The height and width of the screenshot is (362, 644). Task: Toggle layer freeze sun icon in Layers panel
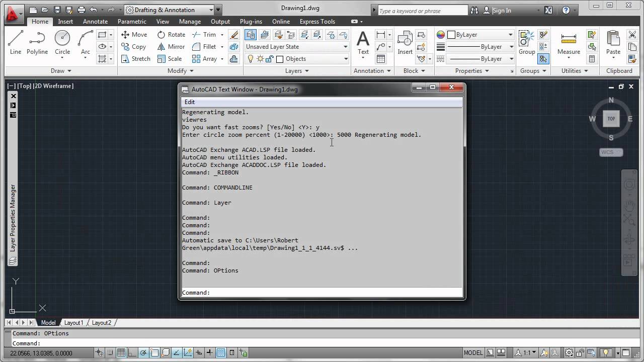pyautogui.click(x=260, y=59)
